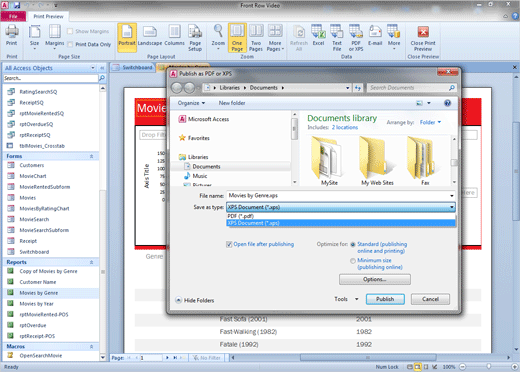This screenshot has height=372, width=520.
Task: Switch to One Page view
Action: coord(237,38)
